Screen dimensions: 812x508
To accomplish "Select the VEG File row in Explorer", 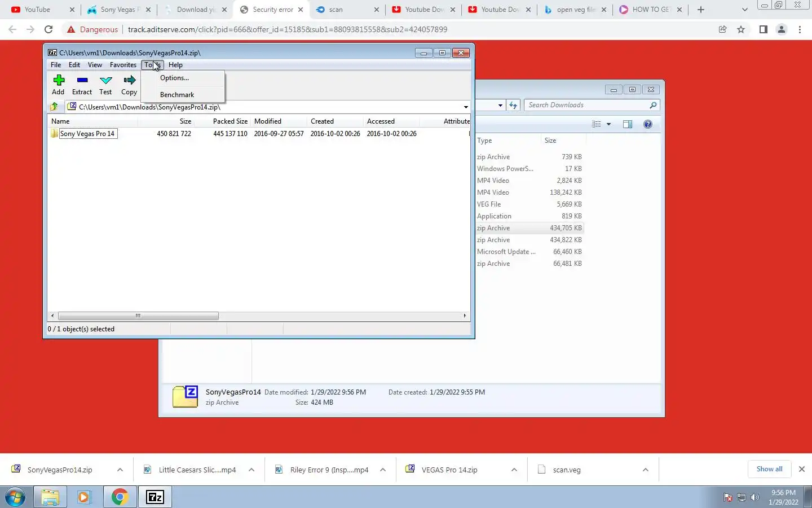I will point(529,204).
